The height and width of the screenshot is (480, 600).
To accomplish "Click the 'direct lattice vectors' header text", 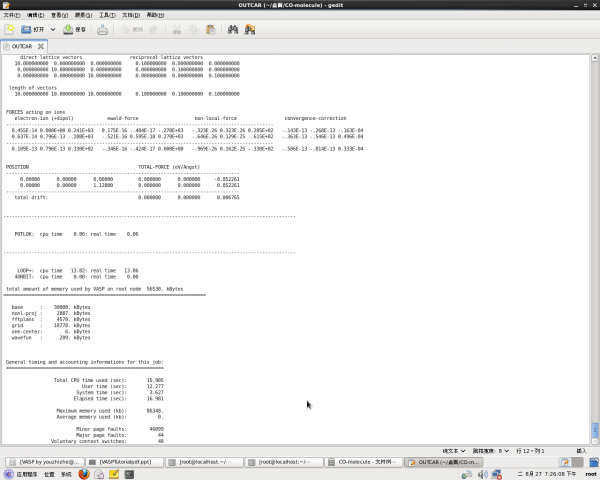I will pos(51,57).
